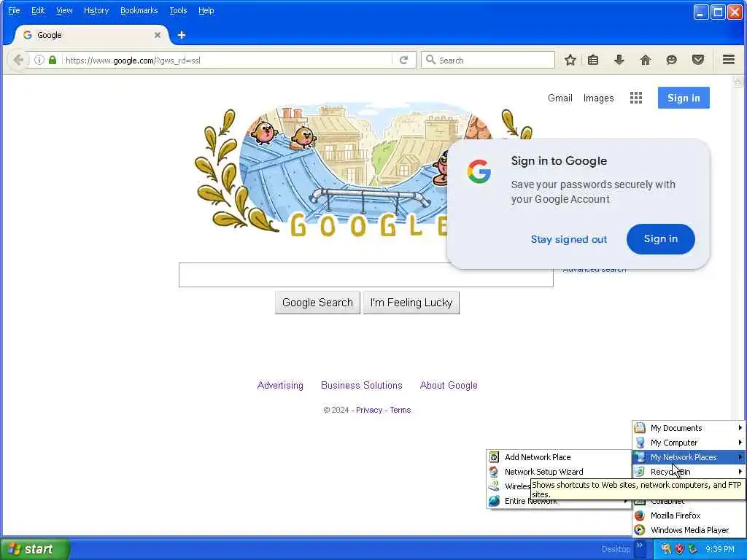Go to home page via house icon
Image resolution: width=747 pixels, height=560 pixels.
tap(645, 60)
